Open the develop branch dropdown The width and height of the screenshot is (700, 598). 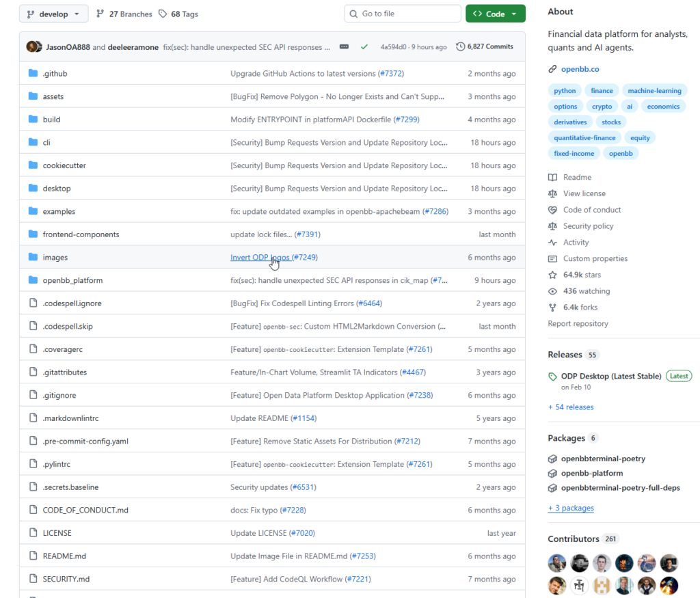click(x=53, y=14)
